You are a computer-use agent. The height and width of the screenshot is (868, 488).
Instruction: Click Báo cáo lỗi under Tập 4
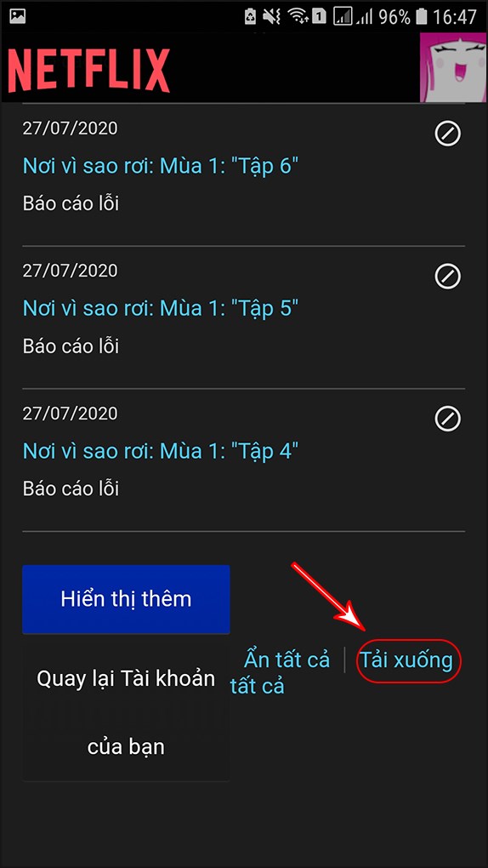71,488
